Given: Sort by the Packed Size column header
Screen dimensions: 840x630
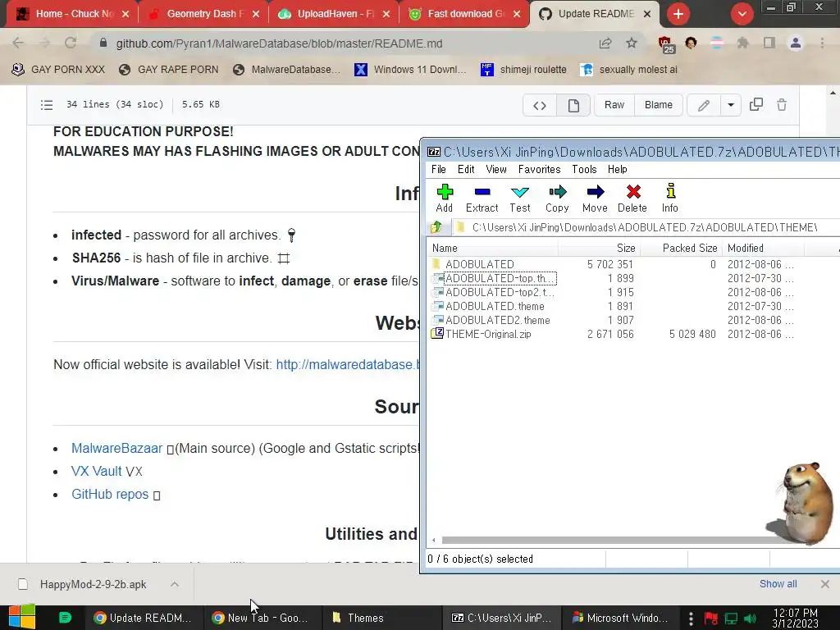Looking at the screenshot, I should coord(682,248).
